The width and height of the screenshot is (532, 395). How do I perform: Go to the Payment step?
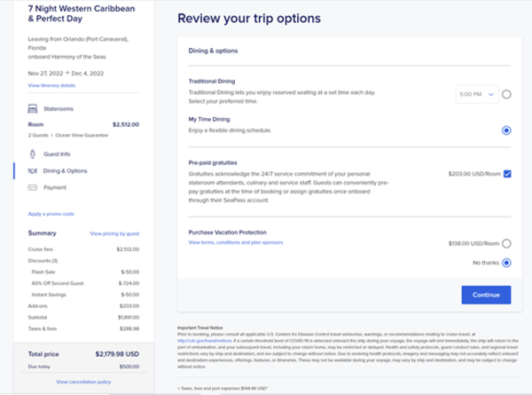tap(54, 187)
